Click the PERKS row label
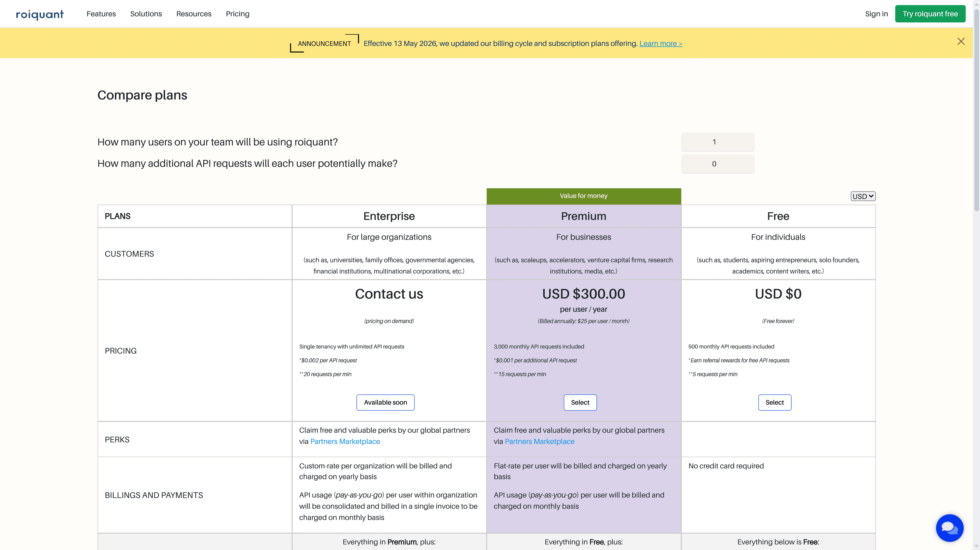 (x=117, y=439)
